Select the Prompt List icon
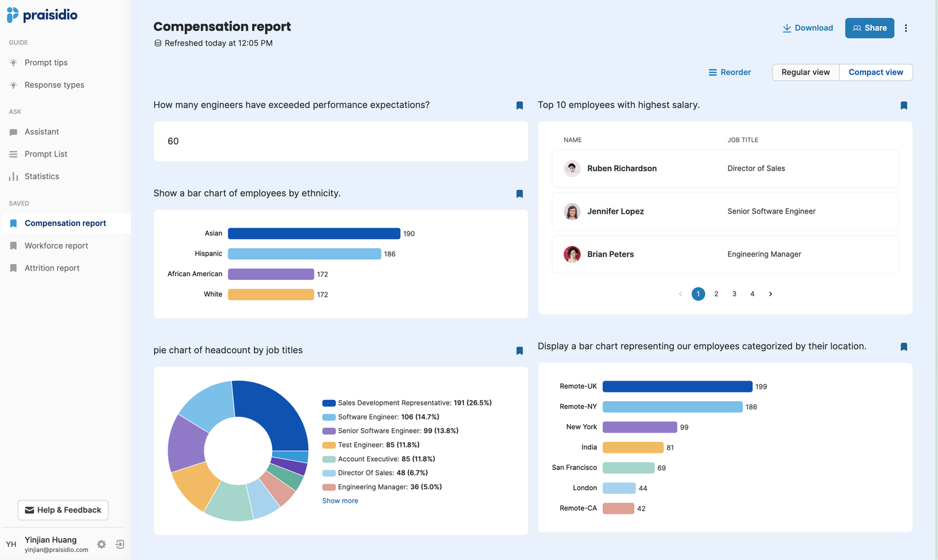The image size is (938, 560). [x=12, y=154]
